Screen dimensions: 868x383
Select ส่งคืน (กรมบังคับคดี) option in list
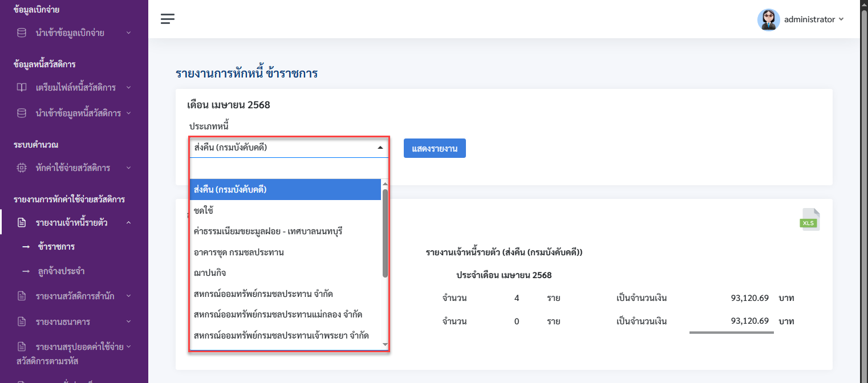tap(285, 190)
